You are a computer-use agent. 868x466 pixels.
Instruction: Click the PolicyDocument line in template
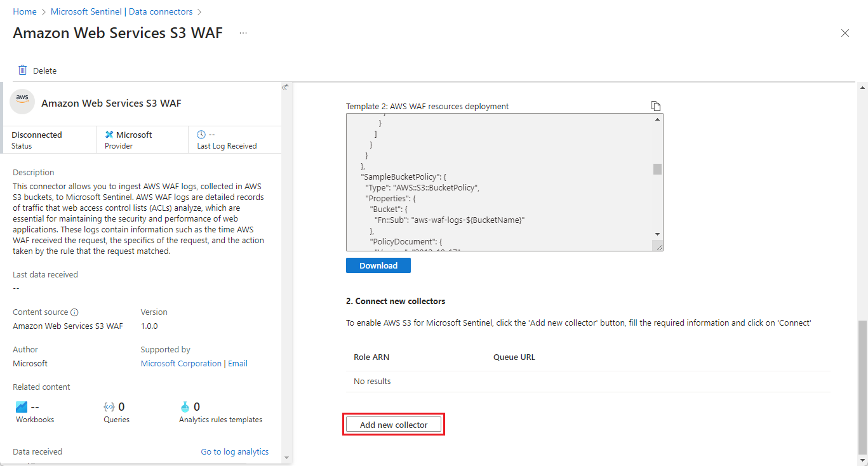pyautogui.click(x=406, y=242)
